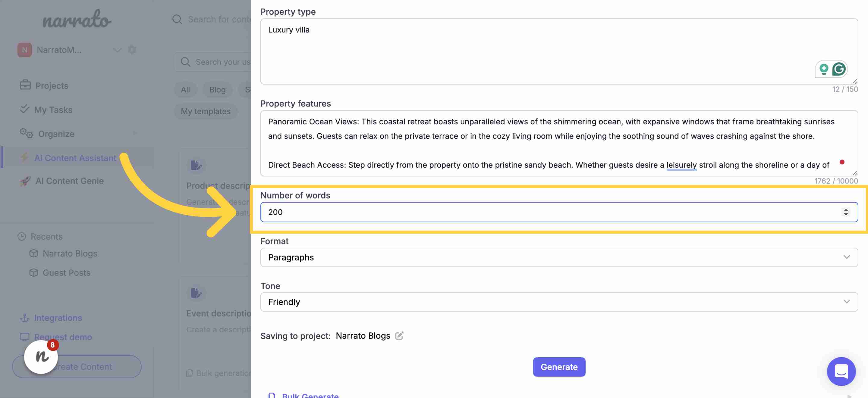
Task: Click the Property features text area
Action: [559, 143]
